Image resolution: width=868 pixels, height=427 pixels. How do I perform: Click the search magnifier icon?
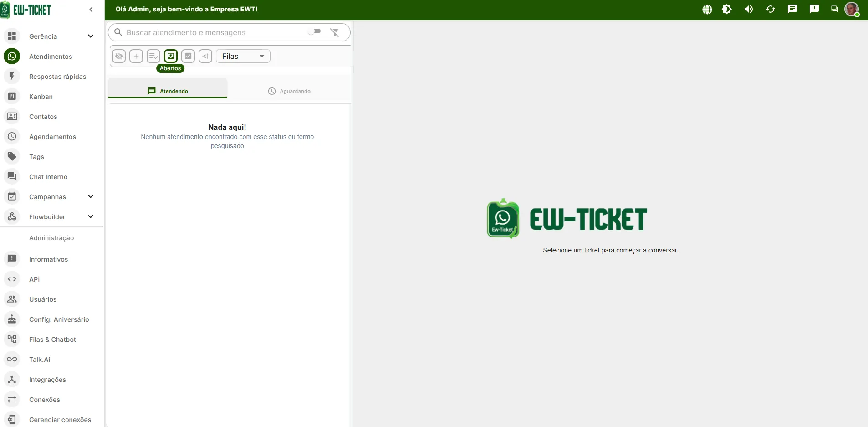[118, 32]
